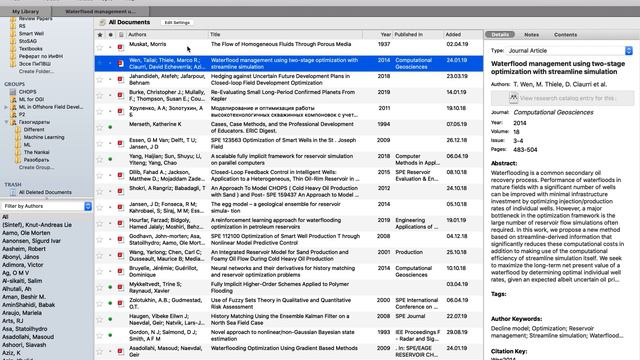Open PDF icon for Burke, Christopher row
This screenshot has height=360, width=640.
121,95
